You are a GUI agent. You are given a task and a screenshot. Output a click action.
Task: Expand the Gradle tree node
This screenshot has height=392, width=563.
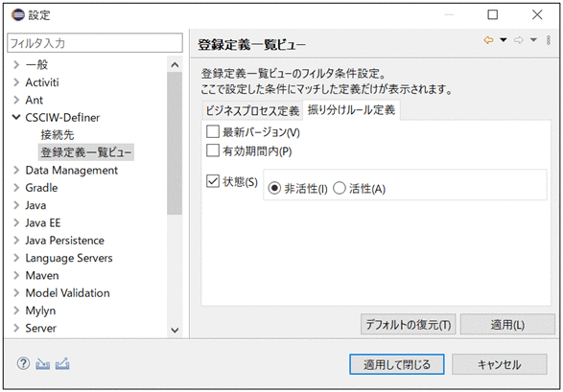click(16, 188)
